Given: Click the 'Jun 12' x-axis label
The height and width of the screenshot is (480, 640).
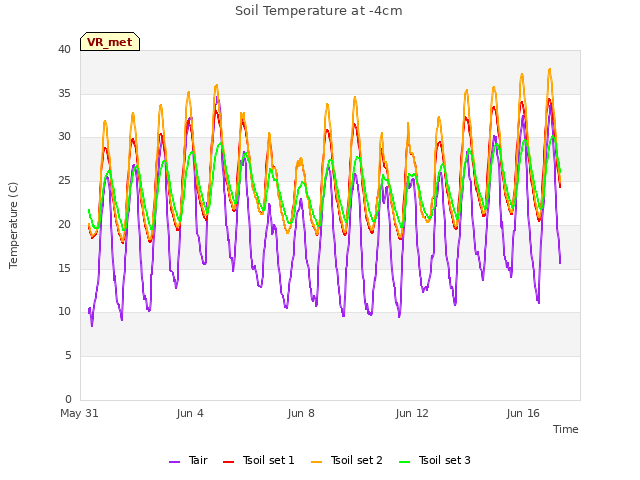Looking at the screenshot, I should pos(412,413).
